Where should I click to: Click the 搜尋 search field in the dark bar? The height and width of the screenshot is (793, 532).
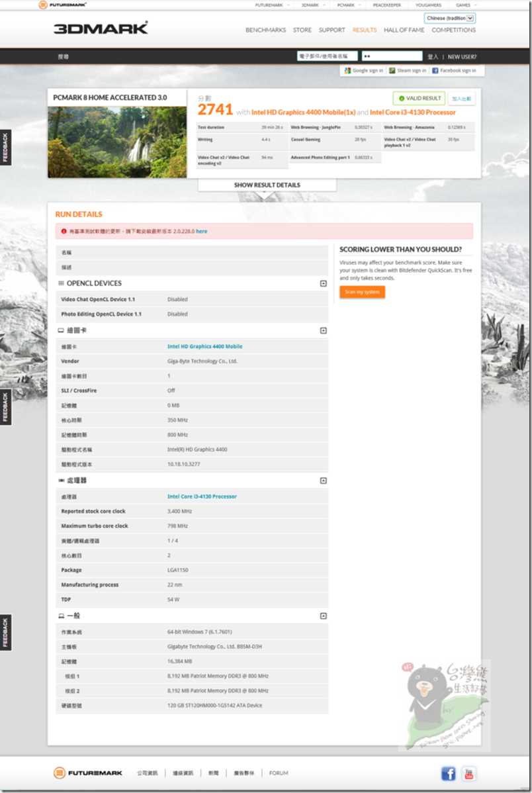(x=64, y=57)
